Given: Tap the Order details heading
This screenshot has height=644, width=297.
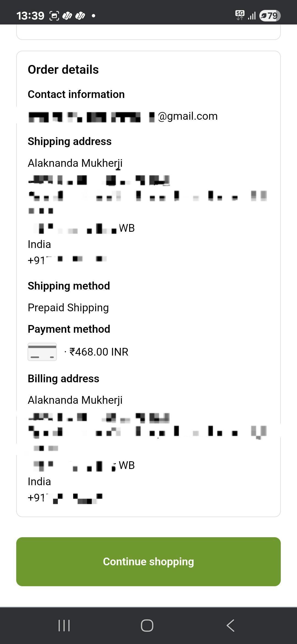Looking at the screenshot, I should pyautogui.click(x=63, y=70).
